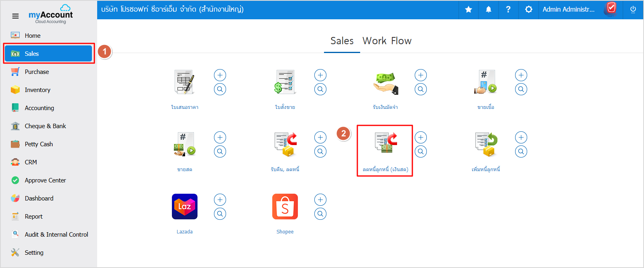Open the ใบสั่งขาย sales order icon
Image resolution: width=644 pixels, height=268 pixels.
285,82
